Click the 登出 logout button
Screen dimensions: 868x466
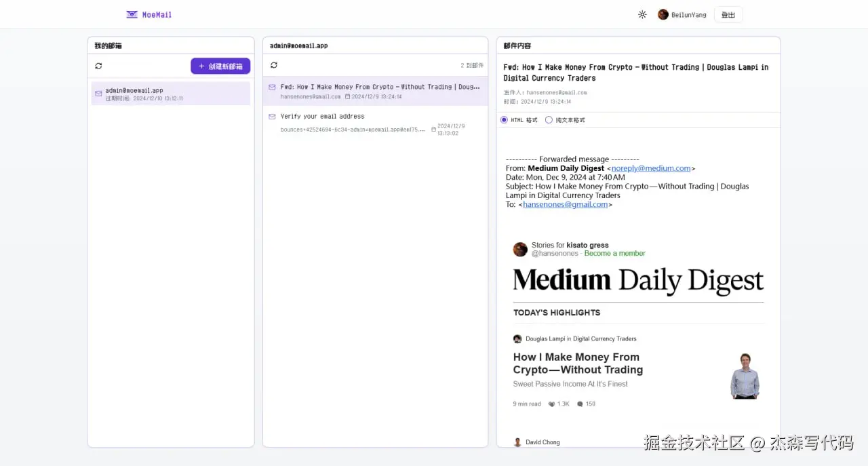tap(728, 15)
